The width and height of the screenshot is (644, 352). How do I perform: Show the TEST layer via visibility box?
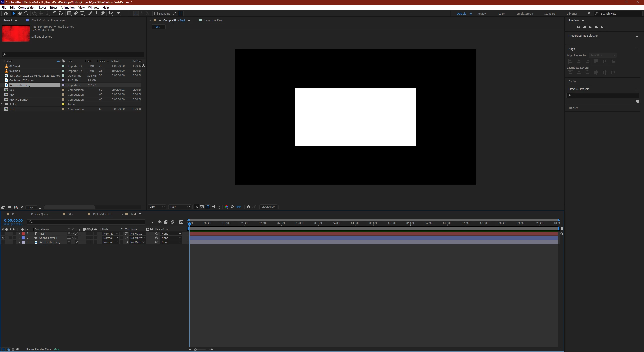3,234
